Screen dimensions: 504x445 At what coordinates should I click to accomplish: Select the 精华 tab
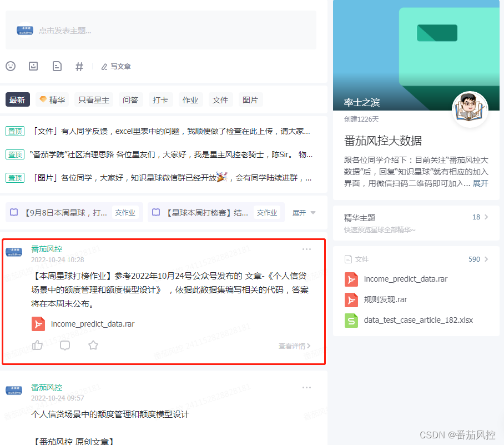pos(52,100)
